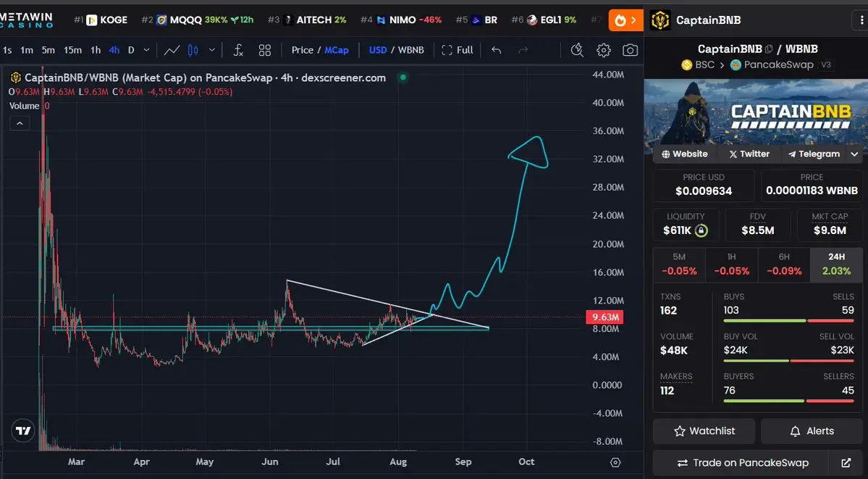Screen dimensions: 868x479
Task: Open quick search icon in chart toolbar
Action: click(x=577, y=50)
